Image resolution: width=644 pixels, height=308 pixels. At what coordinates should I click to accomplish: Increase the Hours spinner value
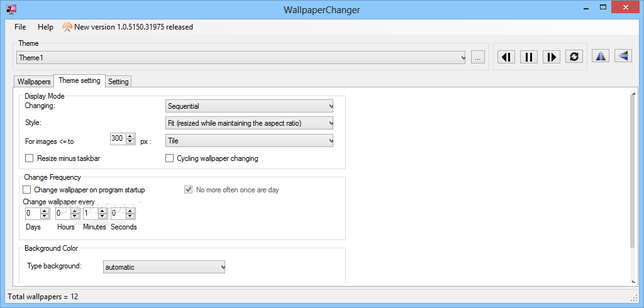75,211
